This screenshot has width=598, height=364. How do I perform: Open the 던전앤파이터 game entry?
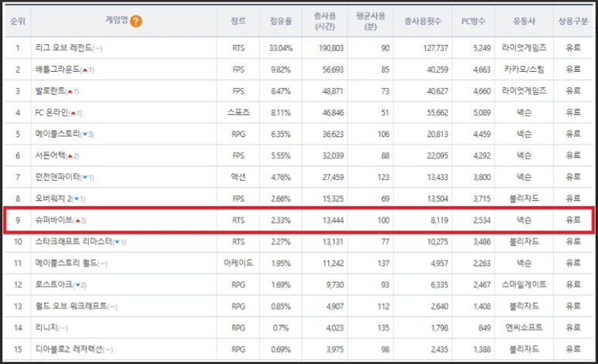57,177
